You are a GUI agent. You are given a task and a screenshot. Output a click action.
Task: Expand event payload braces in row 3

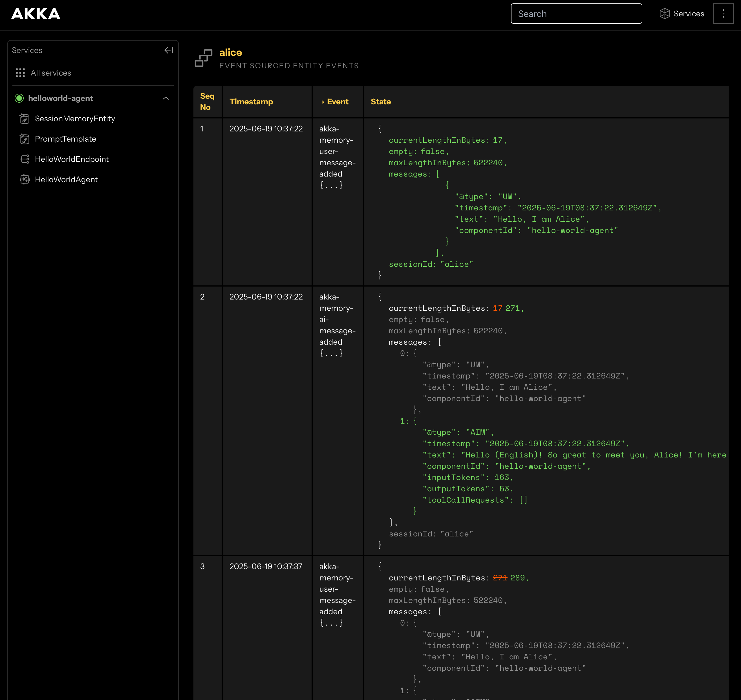[x=331, y=623]
